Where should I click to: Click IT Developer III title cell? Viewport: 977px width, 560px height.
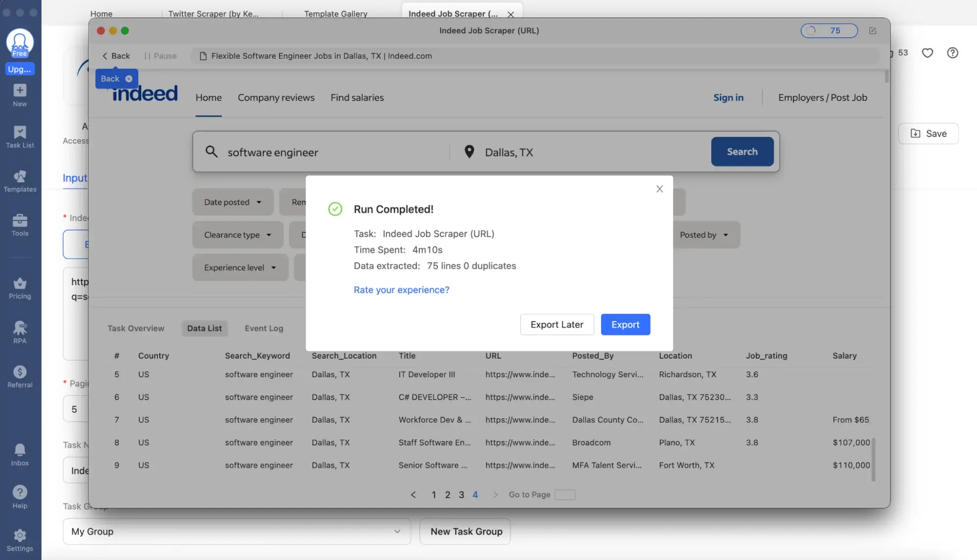click(426, 374)
